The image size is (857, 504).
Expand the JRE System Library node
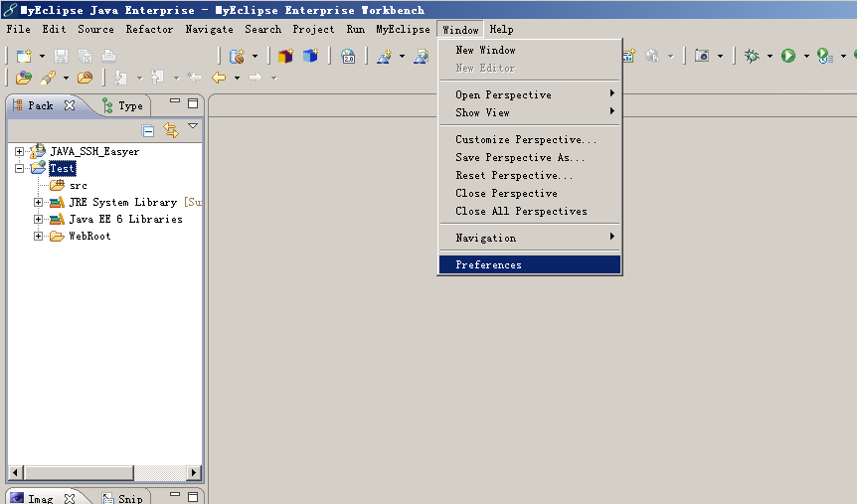click(x=38, y=202)
